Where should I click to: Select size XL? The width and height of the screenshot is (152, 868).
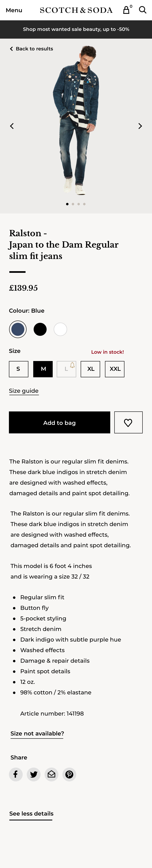coord(90,369)
